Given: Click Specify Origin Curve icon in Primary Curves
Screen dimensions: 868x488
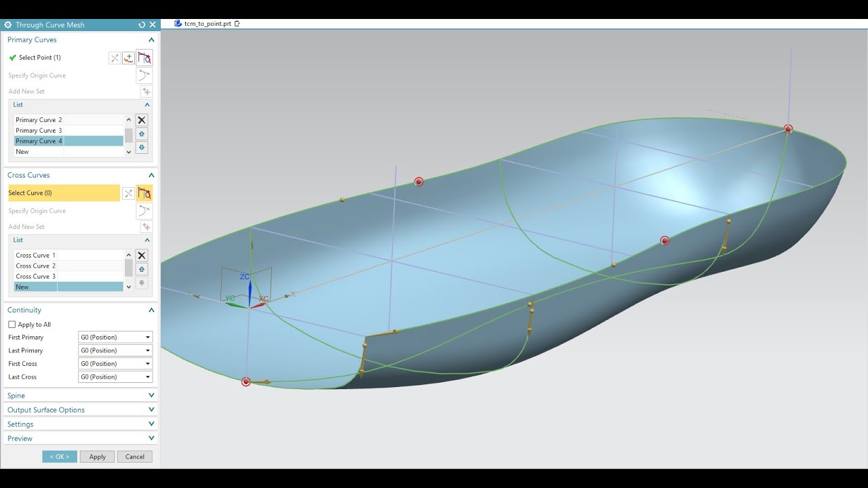Looking at the screenshot, I should click(144, 75).
